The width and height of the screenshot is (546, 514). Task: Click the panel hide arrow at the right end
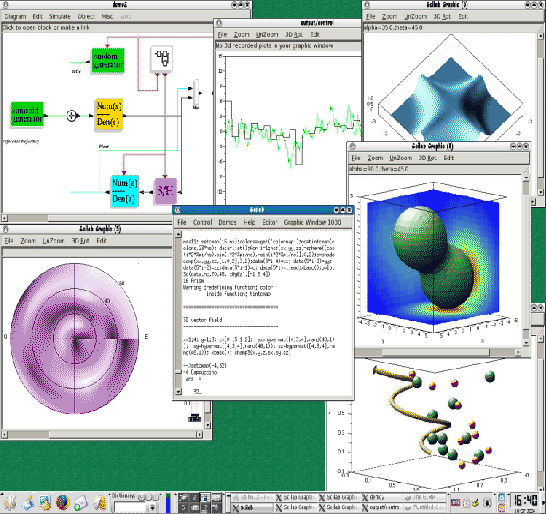pyautogui.click(x=543, y=503)
